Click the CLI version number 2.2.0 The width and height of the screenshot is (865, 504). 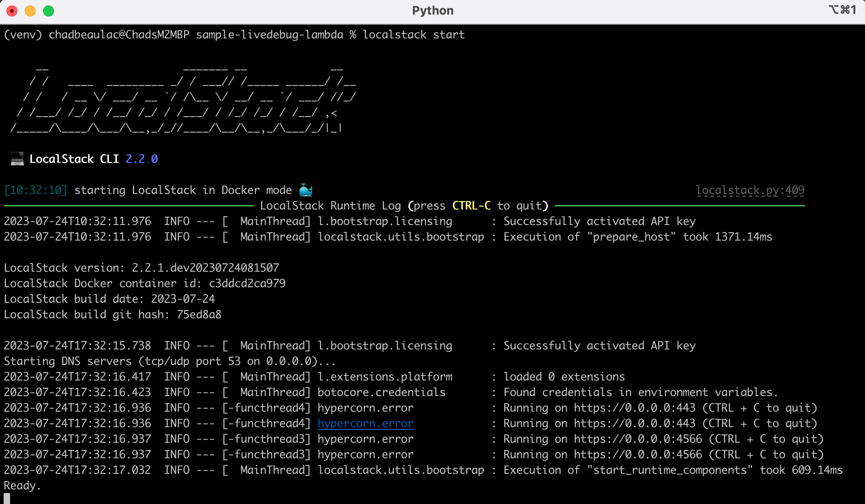click(x=141, y=159)
